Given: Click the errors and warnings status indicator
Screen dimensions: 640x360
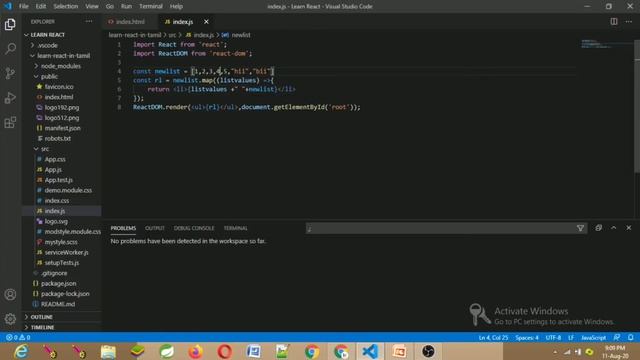Looking at the screenshot, I should [x=18, y=338].
